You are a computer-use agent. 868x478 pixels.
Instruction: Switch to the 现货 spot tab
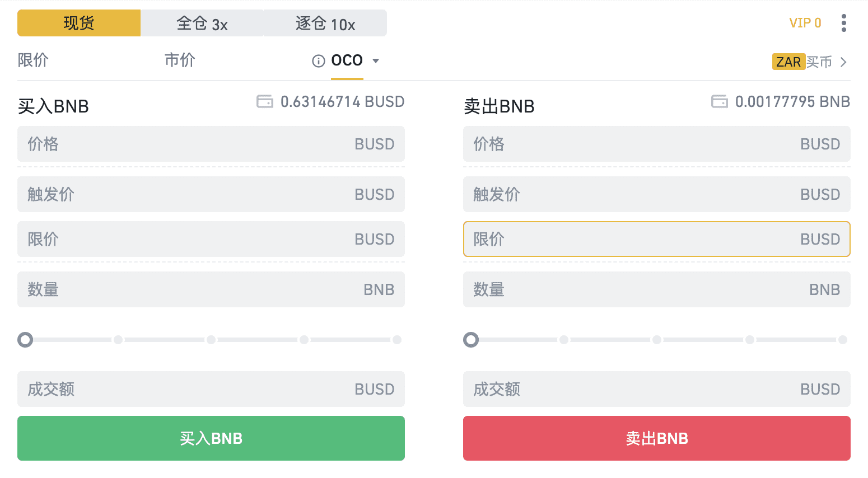(79, 23)
